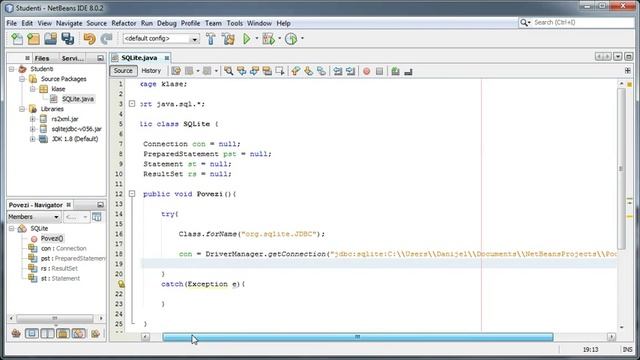
Task: Open the Debug menu
Action: point(167,23)
